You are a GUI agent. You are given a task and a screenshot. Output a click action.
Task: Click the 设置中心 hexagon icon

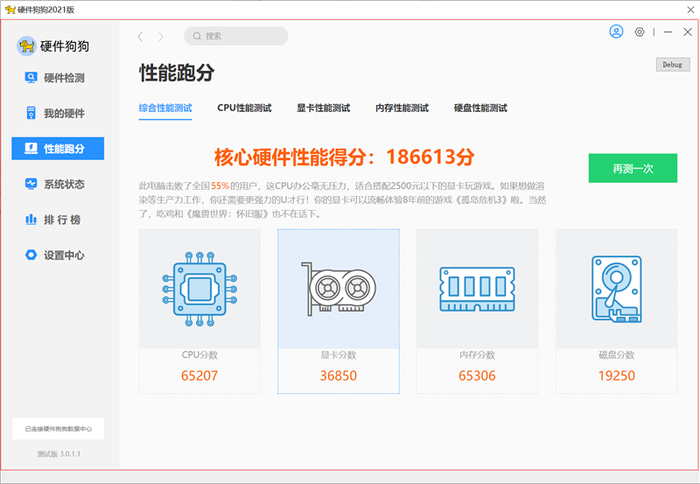pyautogui.click(x=31, y=255)
